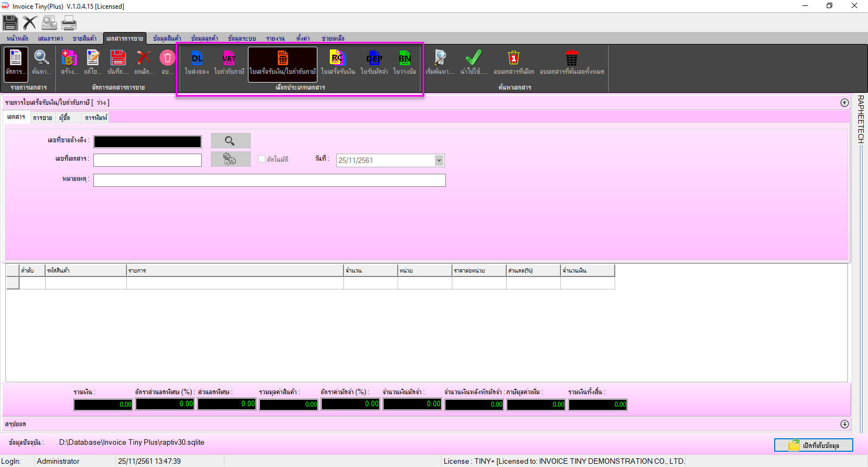Collapse the document list panel with up arrow
868x467 pixels.
coord(844,103)
